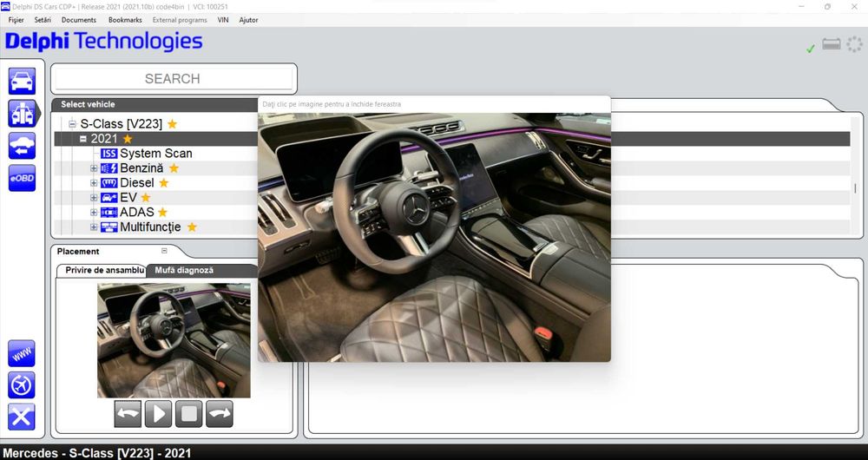The height and width of the screenshot is (460, 868).
Task: Toggle favorite star for Multifuncție
Action: [x=192, y=227]
